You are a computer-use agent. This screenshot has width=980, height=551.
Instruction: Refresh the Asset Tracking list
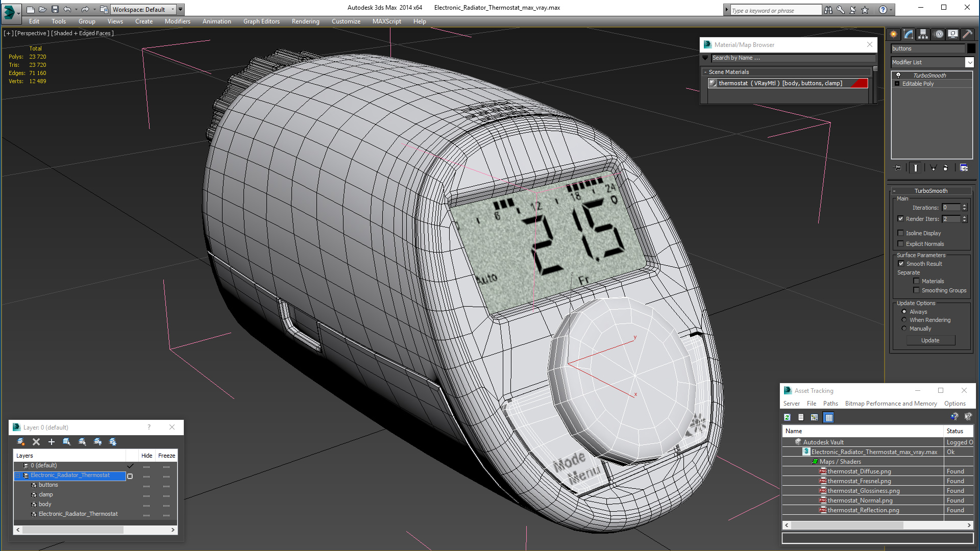click(787, 417)
